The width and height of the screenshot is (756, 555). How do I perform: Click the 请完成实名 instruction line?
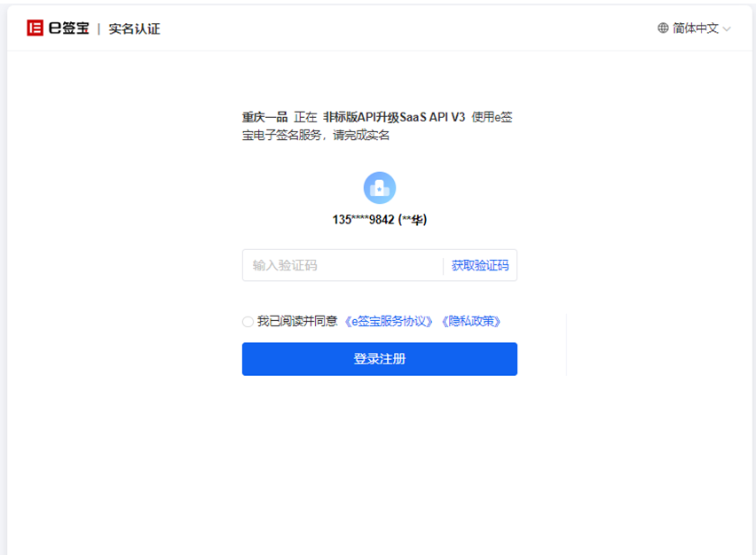(x=361, y=136)
